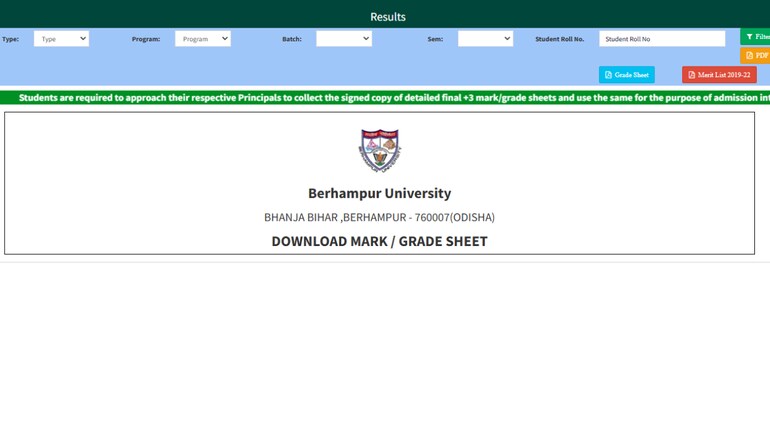Click the Type: label
The height and width of the screenshot is (431, 770).
[x=10, y=39]
